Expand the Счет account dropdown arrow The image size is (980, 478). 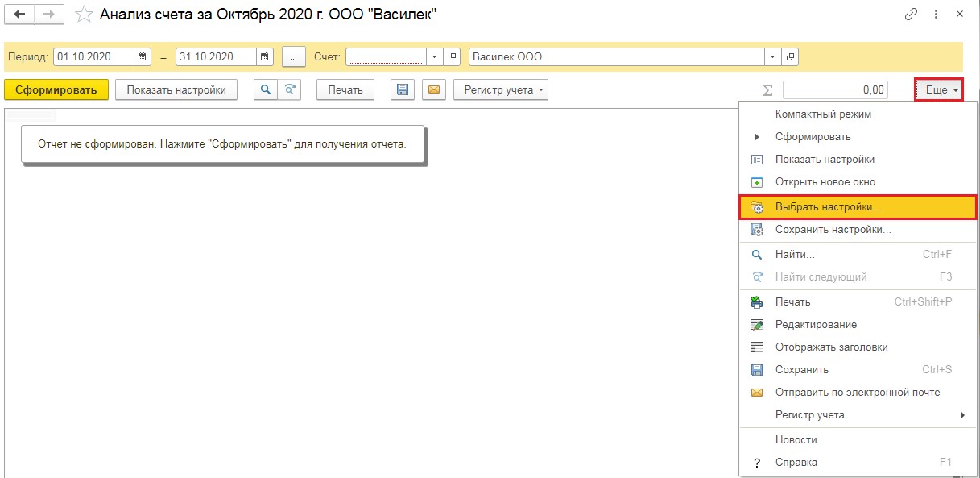click(x=434, y=57)
